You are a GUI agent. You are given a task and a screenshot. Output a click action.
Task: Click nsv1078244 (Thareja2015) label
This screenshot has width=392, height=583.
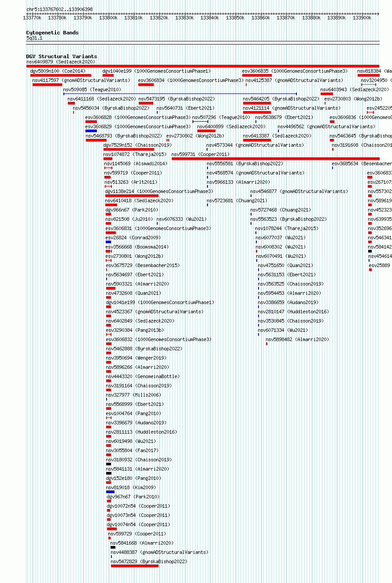click(287, 228)
